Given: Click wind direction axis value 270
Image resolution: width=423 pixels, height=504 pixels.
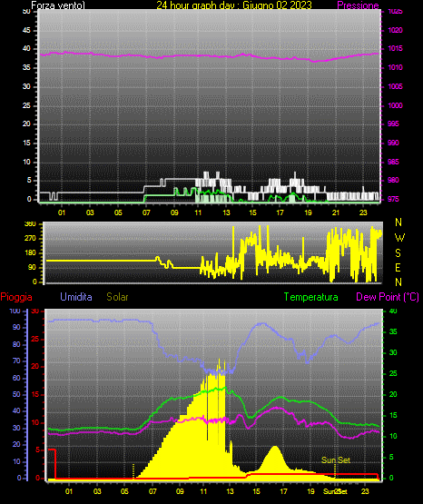Looking at the screenshot, I should point(30,239).
